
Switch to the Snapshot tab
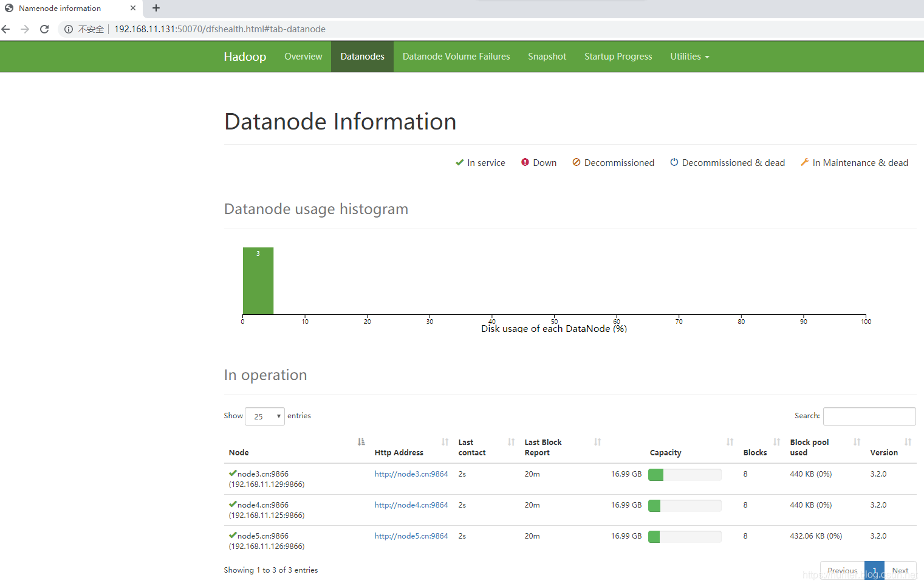pos(547,57)
